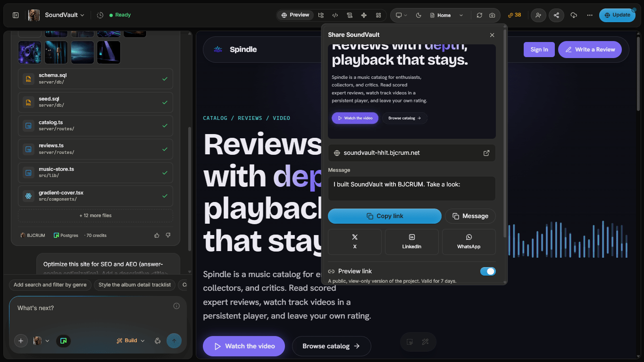
Task: Close the Share SoundVault dialog
Action: 492,35
